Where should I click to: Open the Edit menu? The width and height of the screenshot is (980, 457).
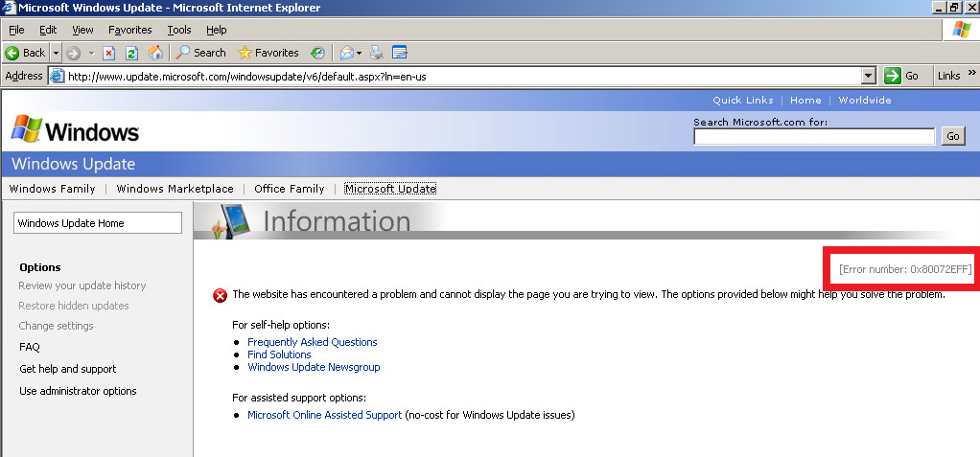(x=48, y=30)
